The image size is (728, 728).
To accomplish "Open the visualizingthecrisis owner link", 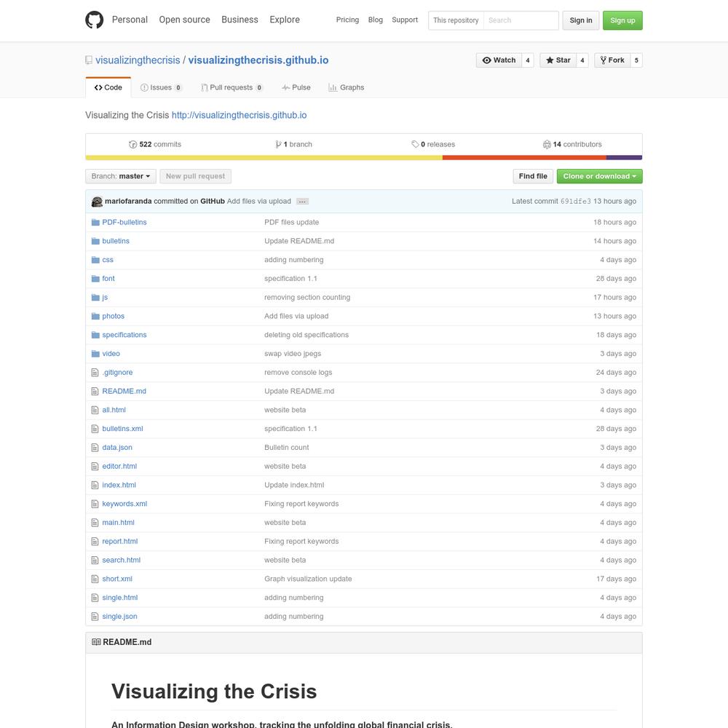I will (x=138, y=60).
